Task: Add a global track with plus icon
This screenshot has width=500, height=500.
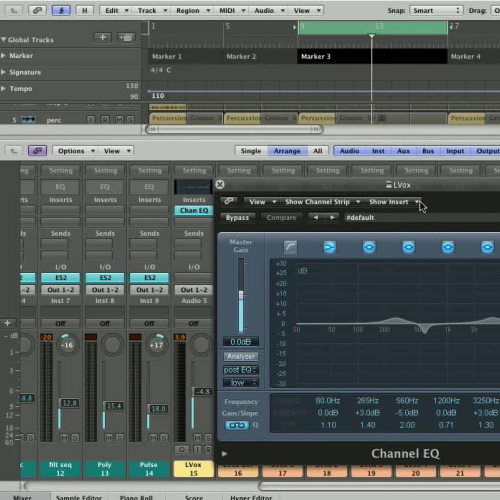Action: (x=103, y=37)
